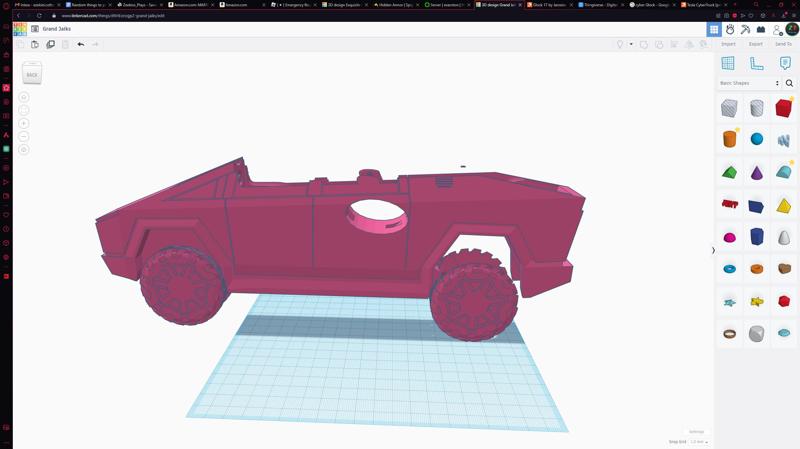Click the Ungroup shapes icon

tap(659, 44)
